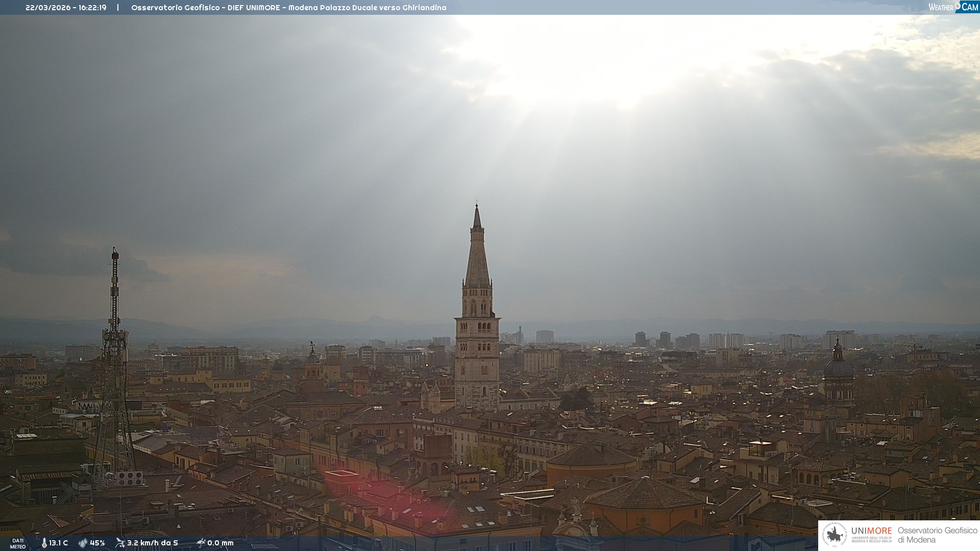The width and height of the screenshot is (980, 551).
Task: Click the Osservatorio Geofisico DIEF UNIMORE title text
Action: 288,8
